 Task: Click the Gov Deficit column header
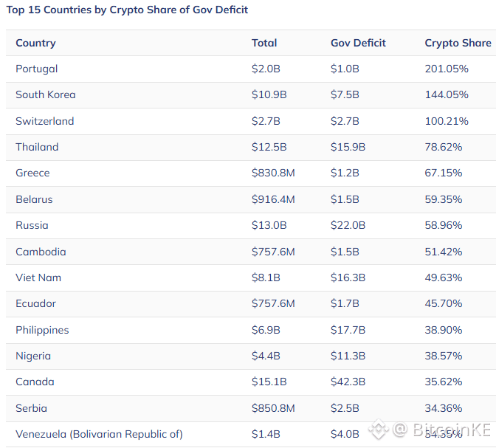(x=358, y=43)
